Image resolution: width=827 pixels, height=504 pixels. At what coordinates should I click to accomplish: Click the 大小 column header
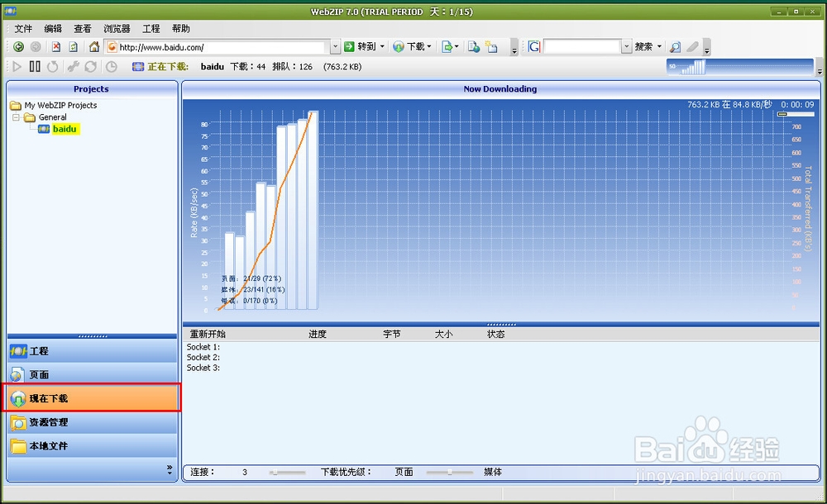(443, 335)
